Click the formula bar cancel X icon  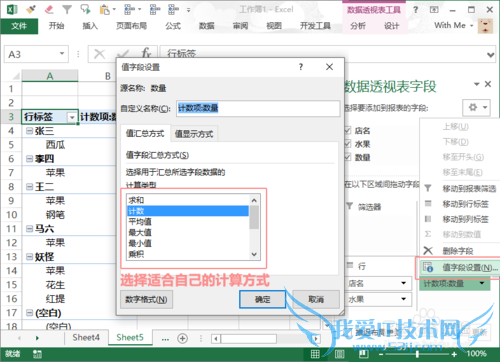pos(99,54)
